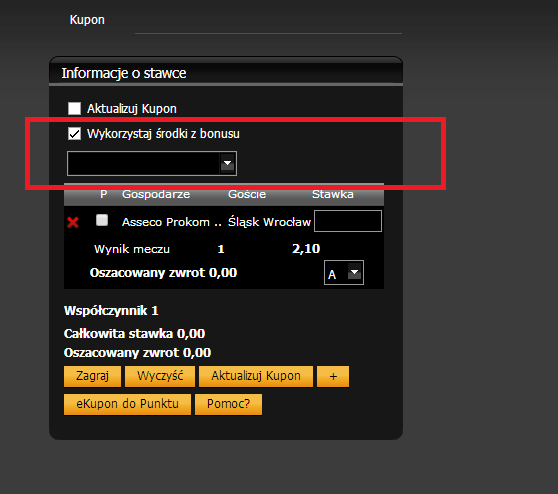Screen dimensions: 558x494
Task: Click the Gospodarze column header
Action: tap(156, 194)
